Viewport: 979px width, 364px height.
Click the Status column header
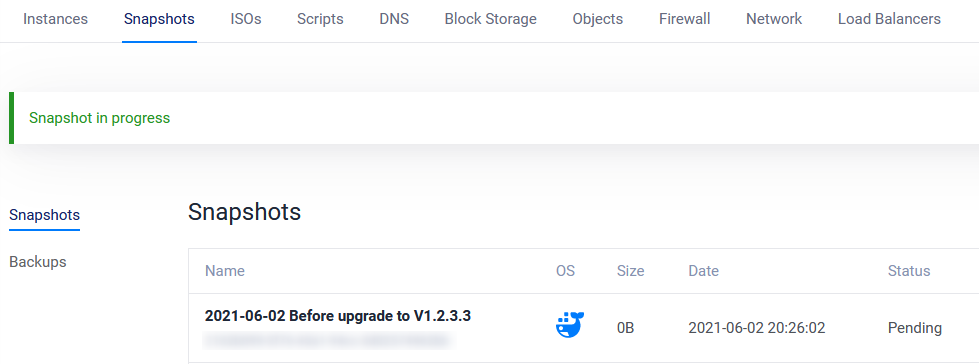[x=909, y=271]
